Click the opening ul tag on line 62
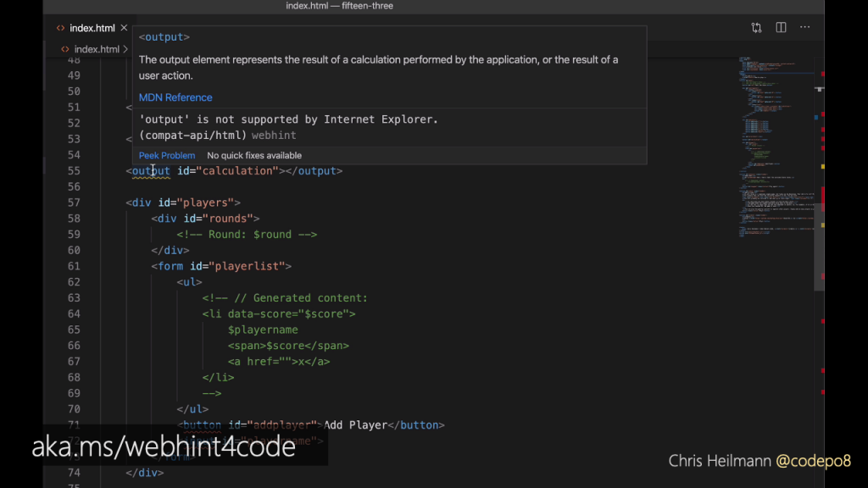The height and width of the screenshot is (488, 868). tap(189, 282)
